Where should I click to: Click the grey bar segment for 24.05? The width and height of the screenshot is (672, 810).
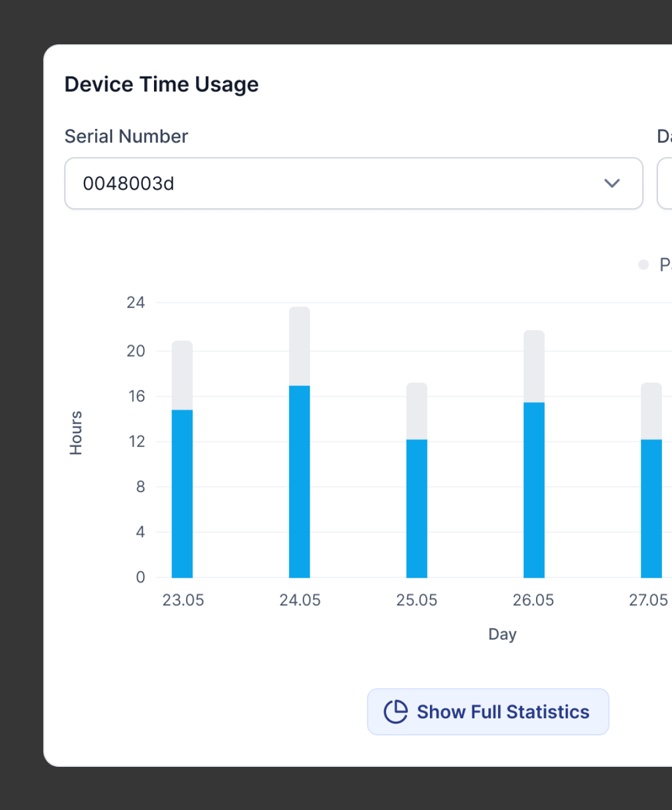point(299,346)
